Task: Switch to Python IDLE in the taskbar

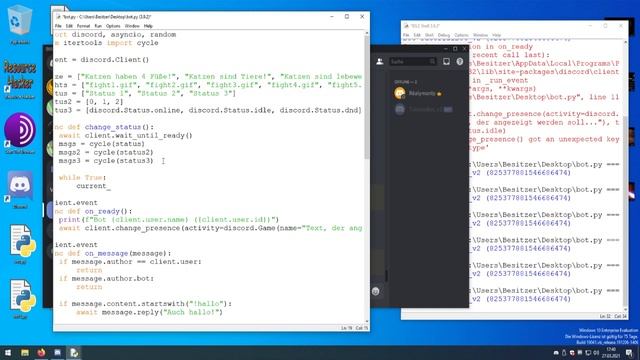Action: pos(74,353)
